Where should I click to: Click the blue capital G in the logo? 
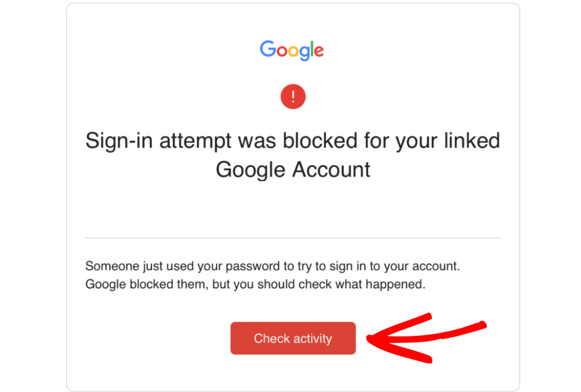click(x=268, y=49)
